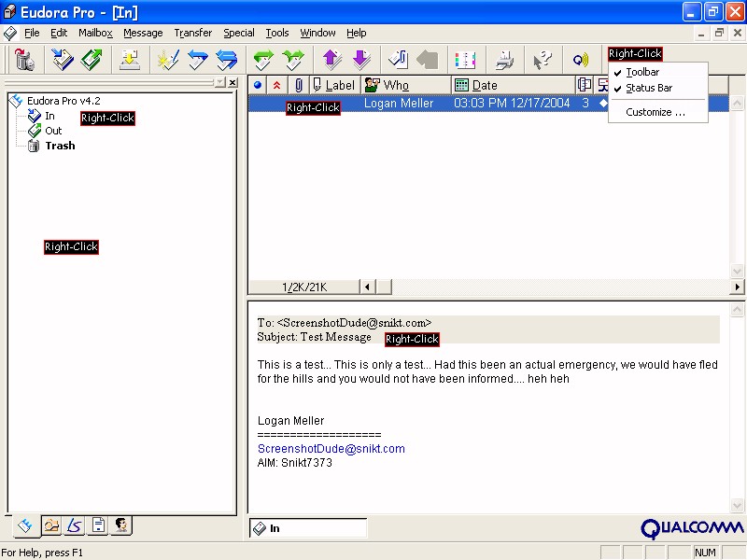
Task: Click the colored grid toolbar icon
Action: click(x=465, y=60)
